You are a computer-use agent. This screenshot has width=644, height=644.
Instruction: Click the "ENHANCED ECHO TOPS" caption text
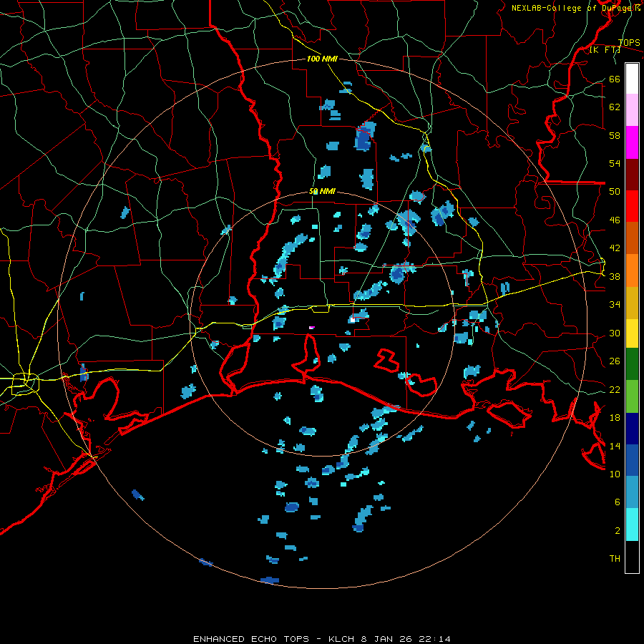(251, 639)
